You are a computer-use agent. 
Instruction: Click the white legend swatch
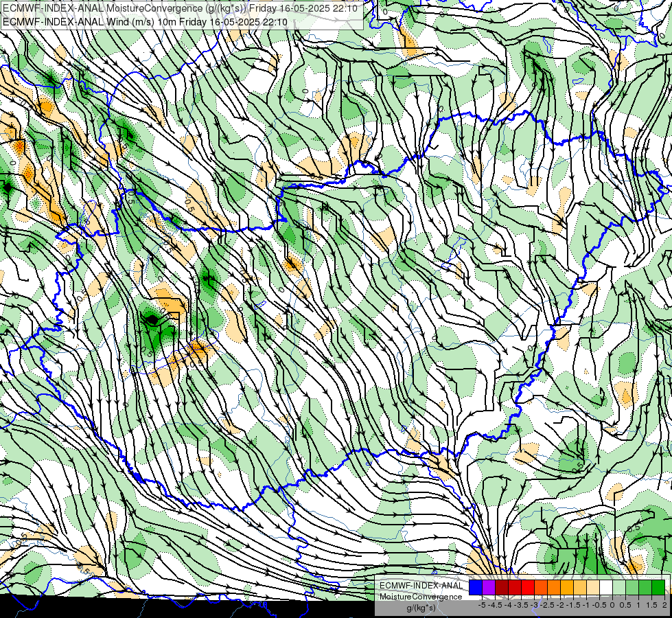pos(606,588)
